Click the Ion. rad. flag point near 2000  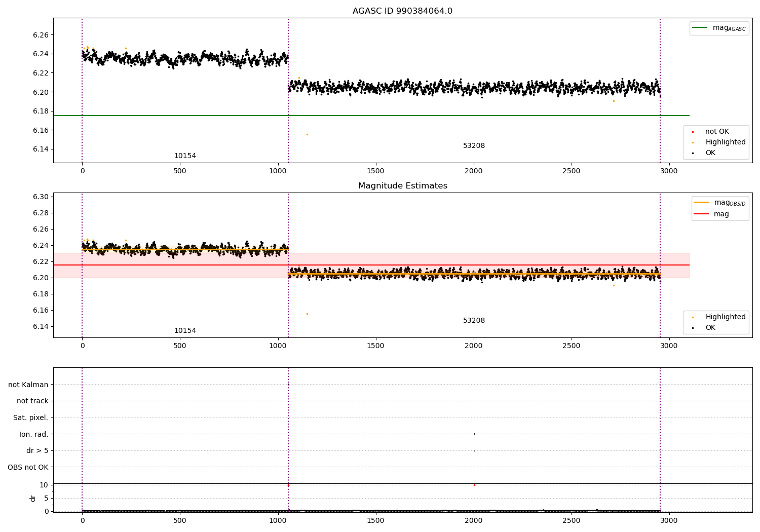pos(474,434)
